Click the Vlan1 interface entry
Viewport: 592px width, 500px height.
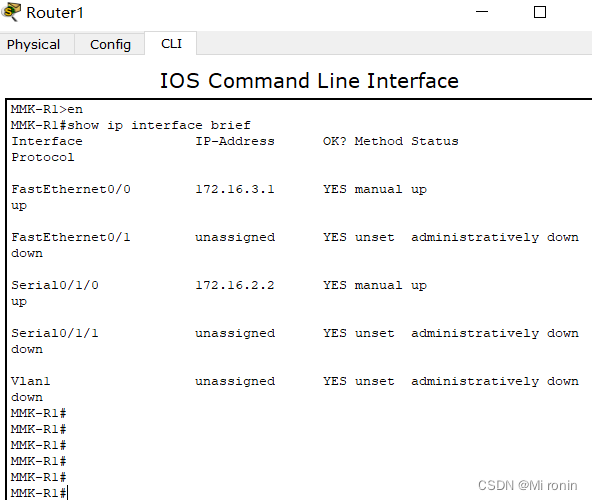[31, 381]
